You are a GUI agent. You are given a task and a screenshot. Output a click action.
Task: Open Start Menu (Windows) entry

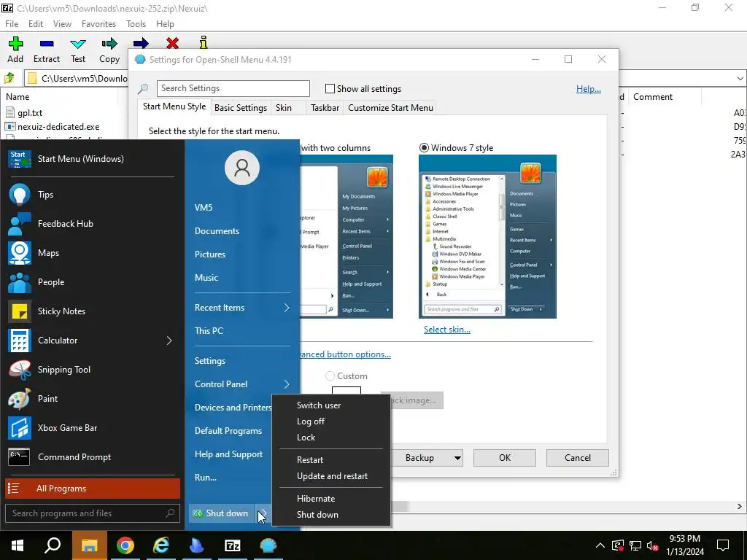coord(93,159)
